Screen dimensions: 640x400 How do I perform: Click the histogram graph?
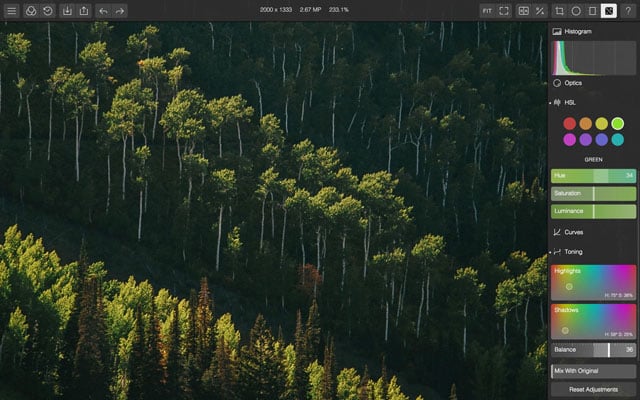tap(593, 58)
